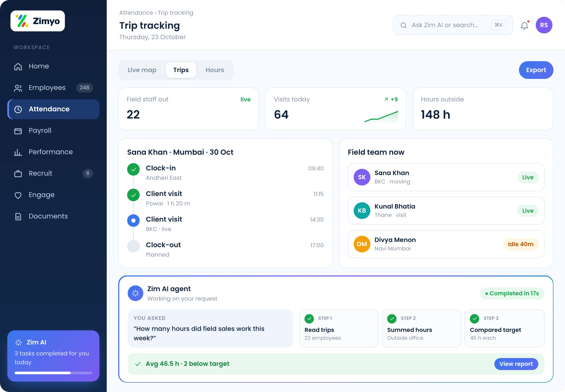Viewport: 565px width, 392px height.
Task: Click the Client visit time 14:30
Action: (x=317, y=220)
